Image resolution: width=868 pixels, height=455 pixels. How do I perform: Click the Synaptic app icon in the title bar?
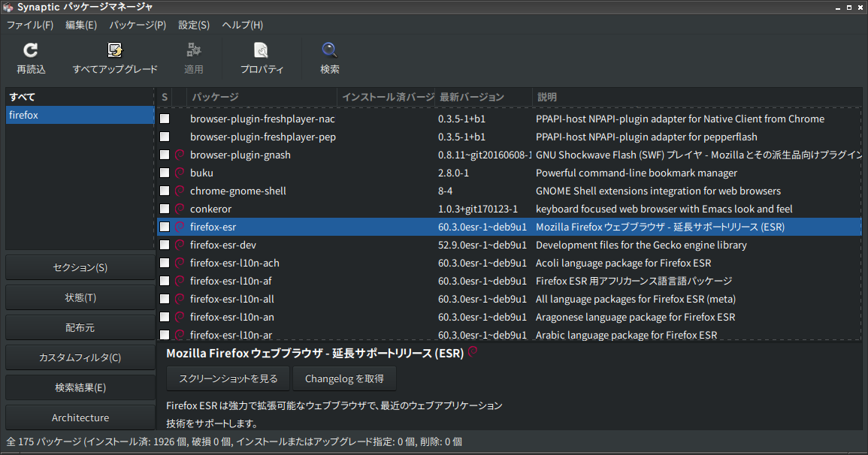click(8, 8)
